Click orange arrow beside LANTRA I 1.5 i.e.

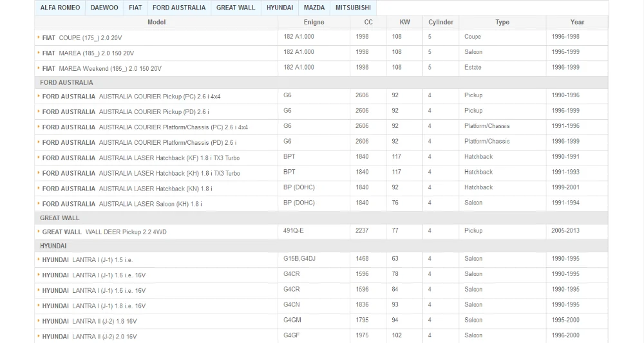(x=39, y=259)
